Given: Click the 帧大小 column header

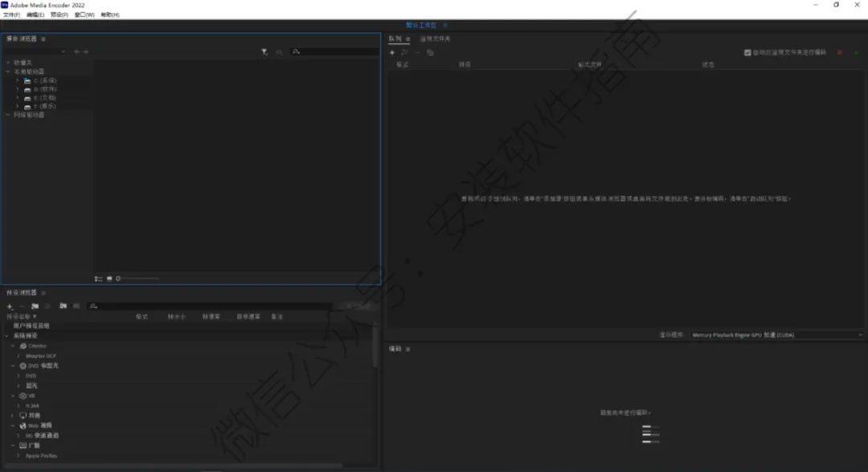Looking at the screenshot, I should coord(177,316).
